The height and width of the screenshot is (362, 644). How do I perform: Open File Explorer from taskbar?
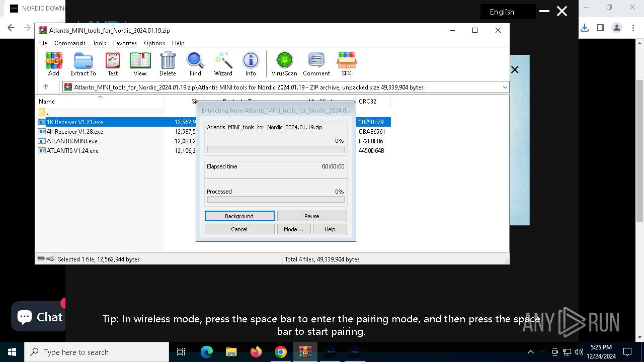[x=231, y=352]
